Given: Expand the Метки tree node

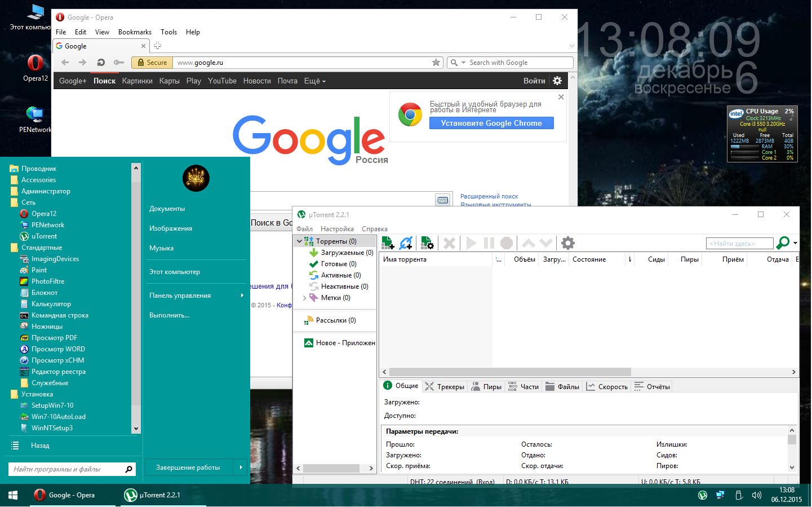Looking at the screenshot, I should click(x=305, y=298).
